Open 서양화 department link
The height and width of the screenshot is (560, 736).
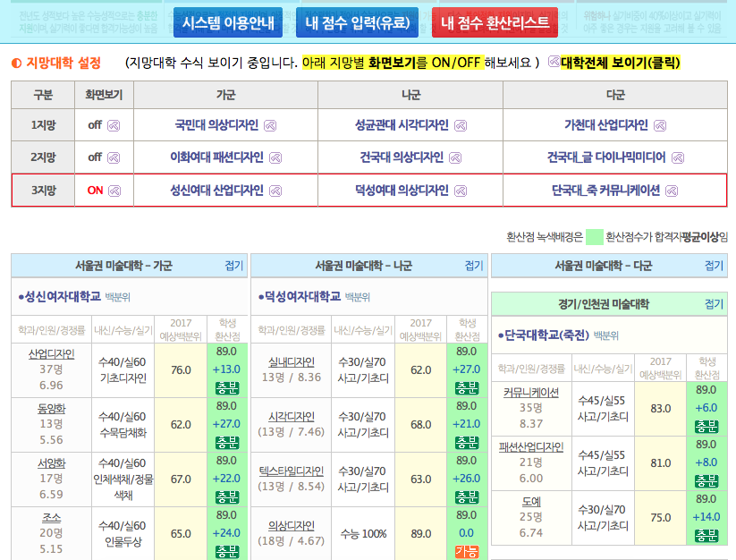pos(52,462)
